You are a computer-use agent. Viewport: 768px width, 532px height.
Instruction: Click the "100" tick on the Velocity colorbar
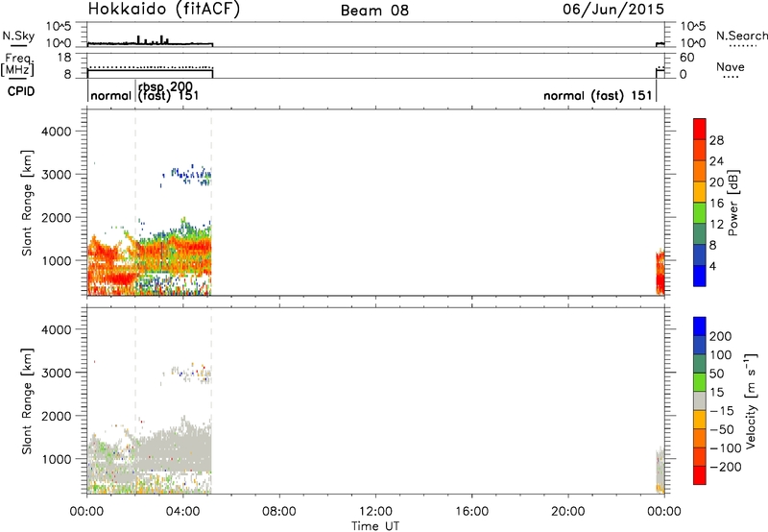point(721,355)
